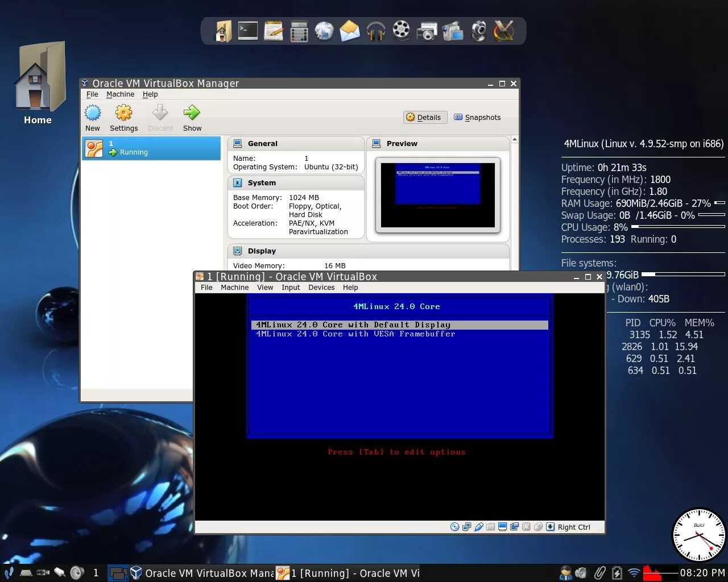Open the headphones audio player dock icon
The image size is (728, 582).
point(376,31)
